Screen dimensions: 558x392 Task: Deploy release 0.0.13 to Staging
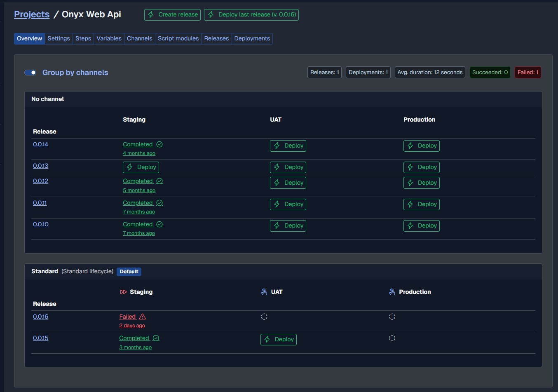click(141, 167)
